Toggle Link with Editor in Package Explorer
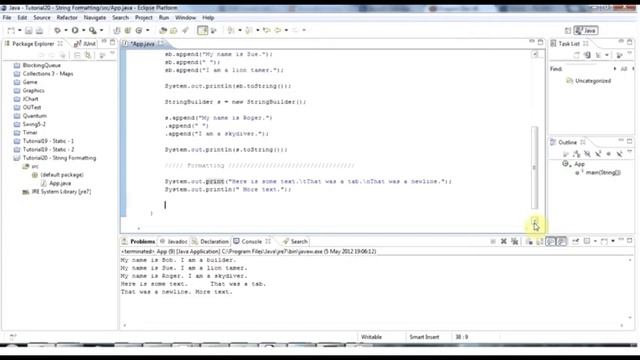 pyautogui.click(x=88, y=55)
